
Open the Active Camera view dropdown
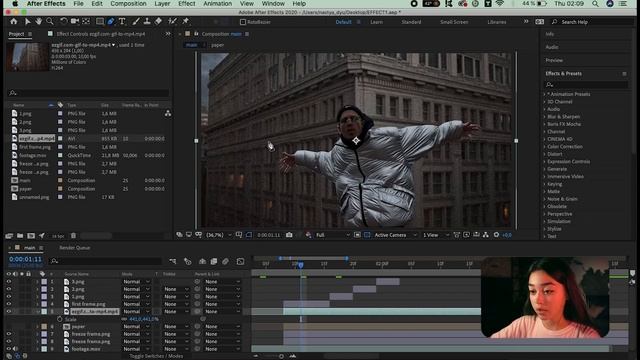[x=395, y=235]
